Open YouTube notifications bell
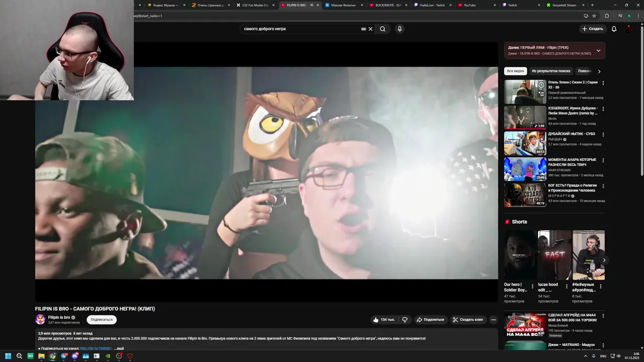644x362 pixels. (x=614, y=29)
